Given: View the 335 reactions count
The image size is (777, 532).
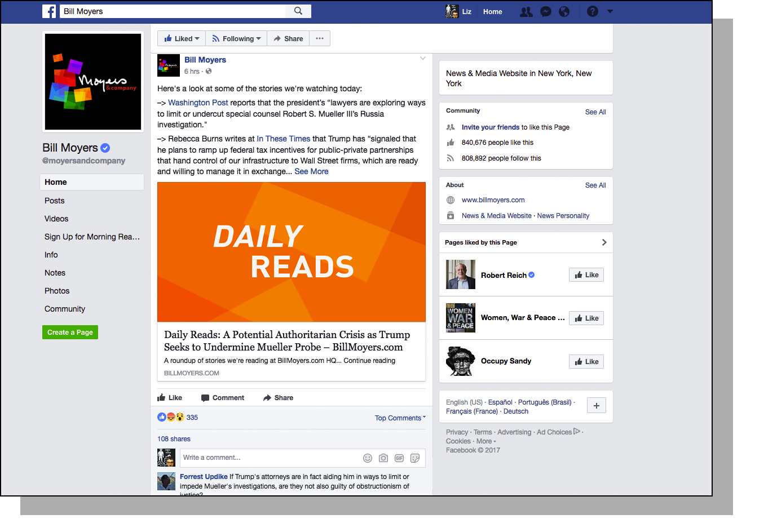Looking at the screenshot, I should pos(192,418).
